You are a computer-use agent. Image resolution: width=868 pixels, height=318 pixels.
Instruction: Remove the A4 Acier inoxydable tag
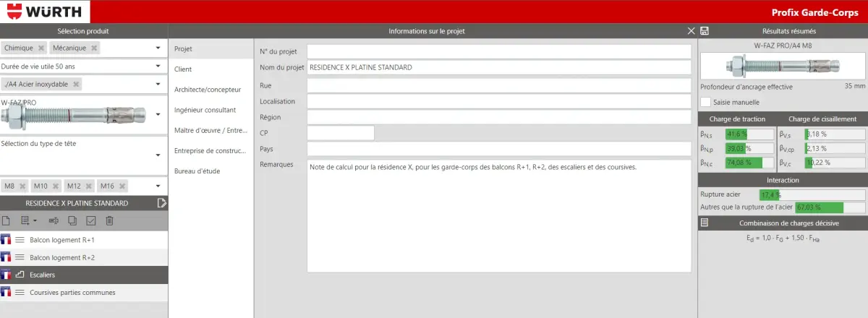[77, 84]
